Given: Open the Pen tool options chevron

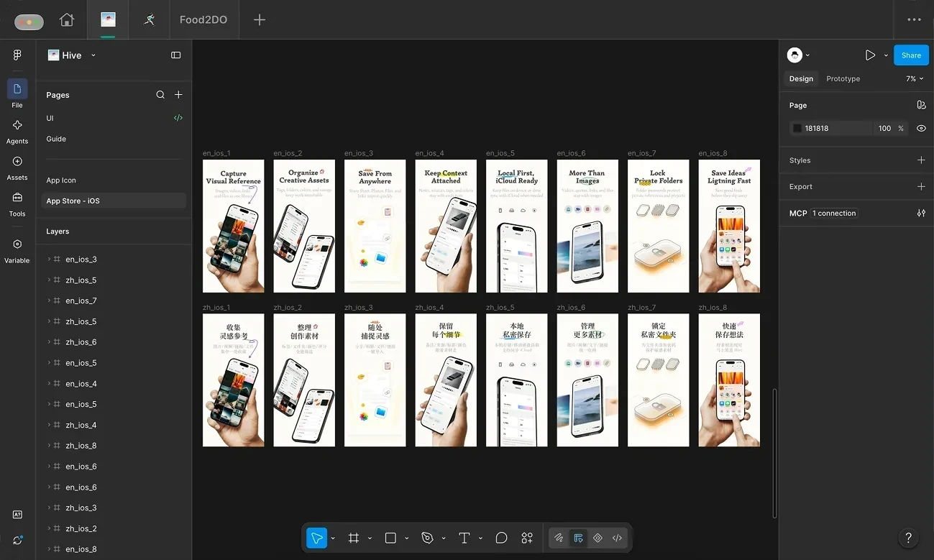Looking at the screenshot, I should [444, 538].
